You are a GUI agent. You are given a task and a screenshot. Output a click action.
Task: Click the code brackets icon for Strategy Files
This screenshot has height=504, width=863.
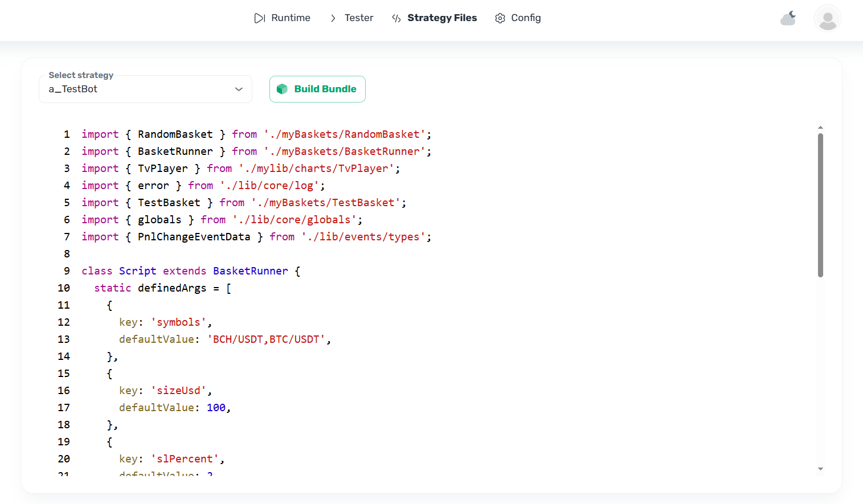pos(396,18)
